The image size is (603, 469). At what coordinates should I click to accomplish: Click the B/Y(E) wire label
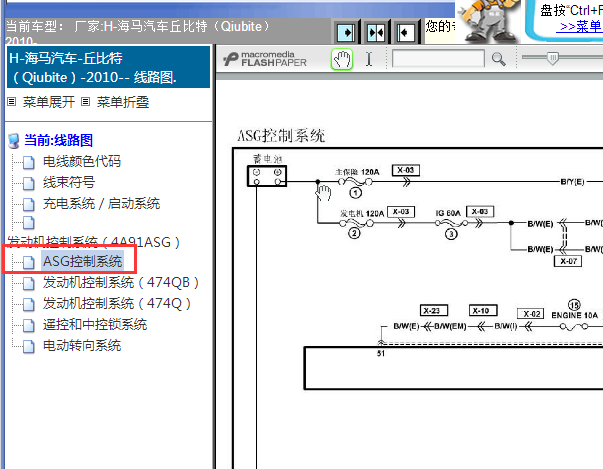[572, 182]
